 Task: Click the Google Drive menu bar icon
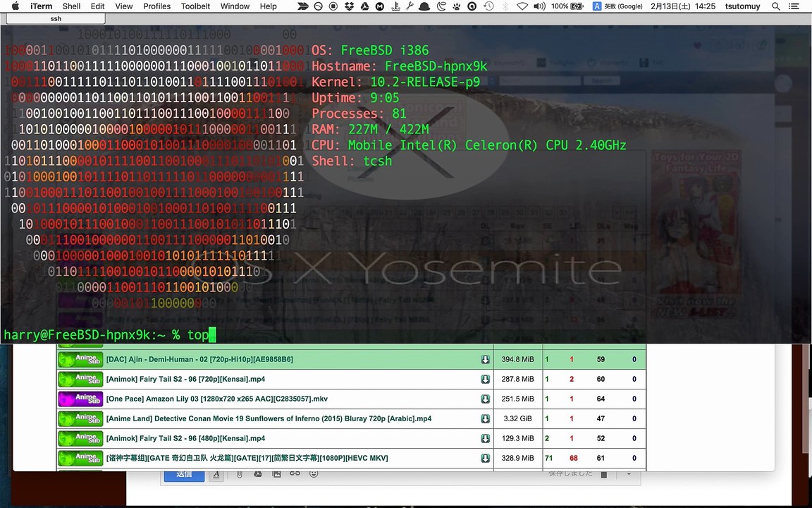(364, 6)
